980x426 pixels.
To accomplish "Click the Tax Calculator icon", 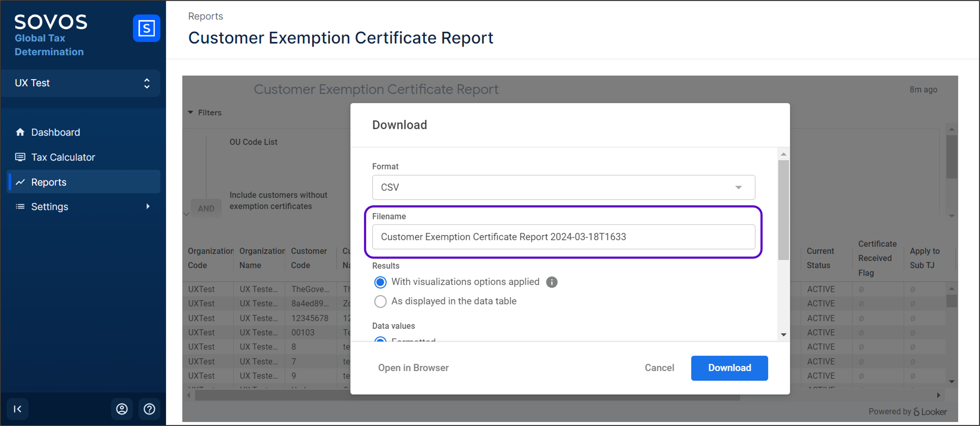I will [20, 157].
